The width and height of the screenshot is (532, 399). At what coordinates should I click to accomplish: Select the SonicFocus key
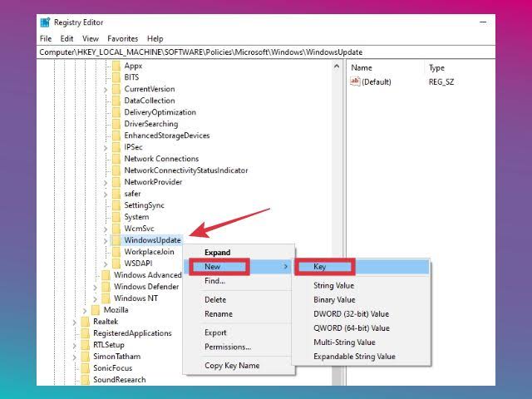click(x=113, y=368)
